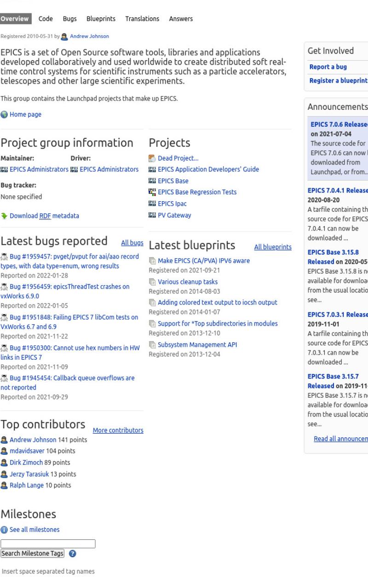Click the person icon next to mdavidsaver
Image resolution: width=368 pixels, height=588 pixels.
point(4,452)
